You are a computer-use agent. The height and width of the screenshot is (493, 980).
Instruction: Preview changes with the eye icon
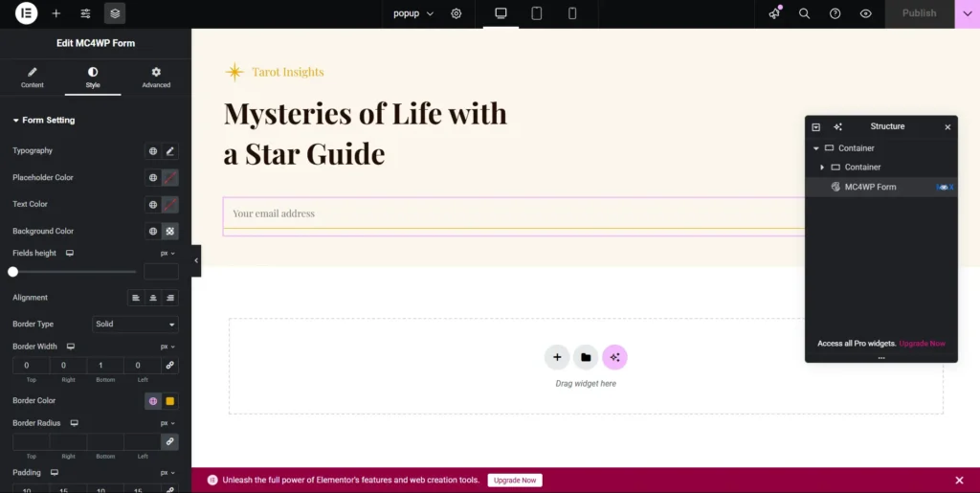(x=865, y=13)
